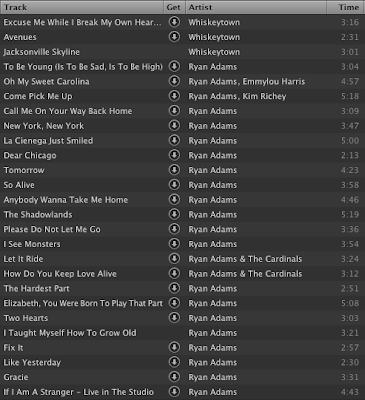This screenshot has height=400, width=365.
Task: Download the Two Hearts track
Action: coord(174,317)
